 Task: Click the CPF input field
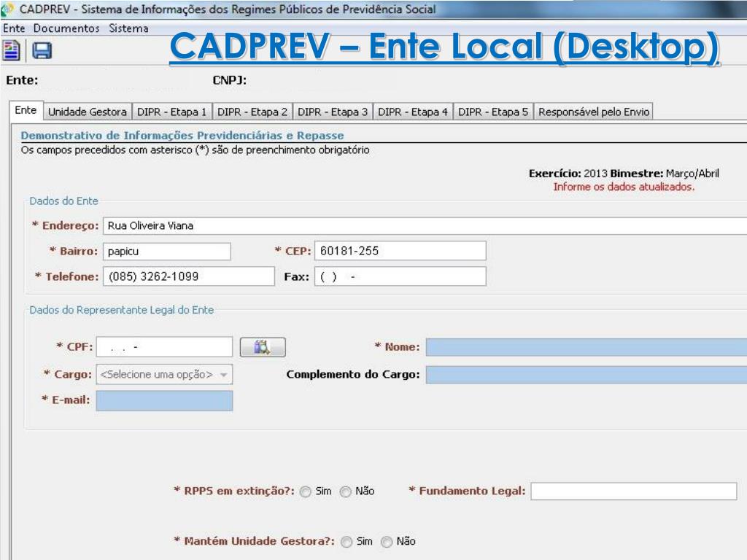(164, 347)
